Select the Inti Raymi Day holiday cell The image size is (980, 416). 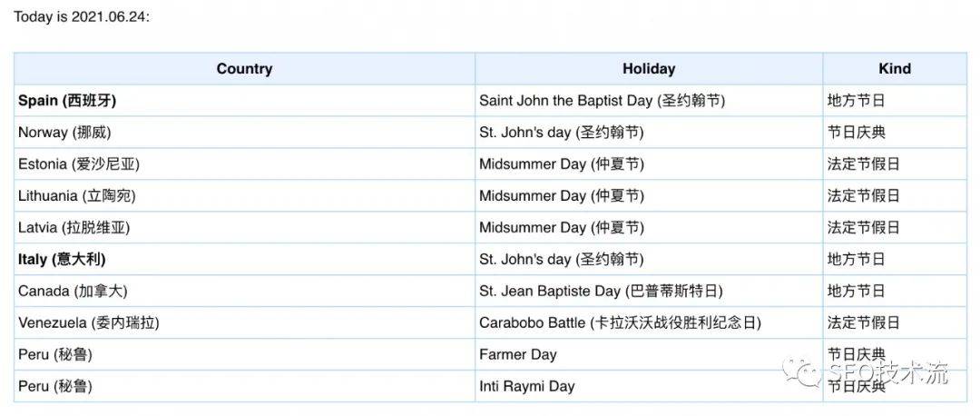[x=527, y=387]
